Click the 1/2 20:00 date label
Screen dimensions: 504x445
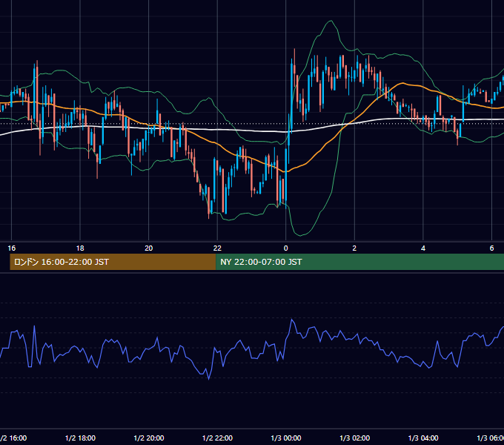click(x=148, y=438)
